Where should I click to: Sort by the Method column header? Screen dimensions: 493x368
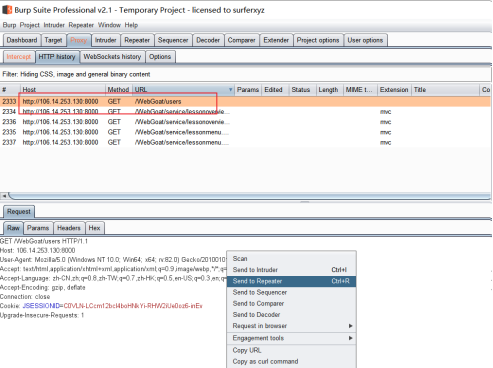click(118, 90)
